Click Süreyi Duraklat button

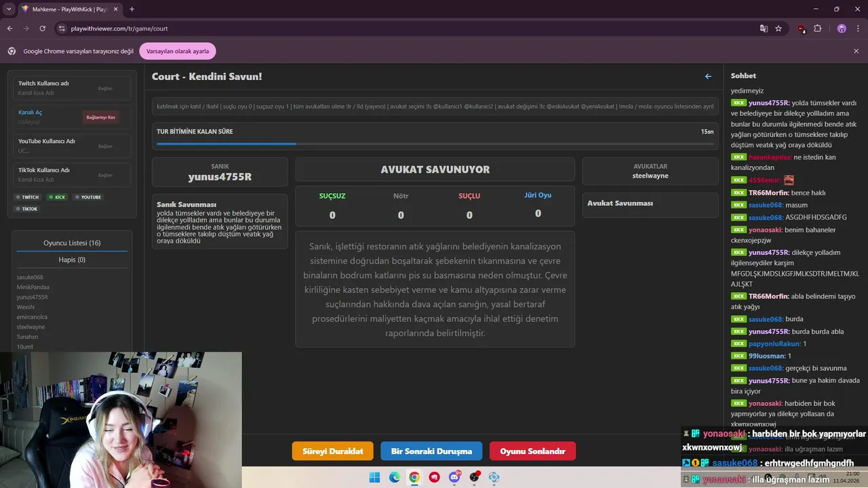point(333,451)
